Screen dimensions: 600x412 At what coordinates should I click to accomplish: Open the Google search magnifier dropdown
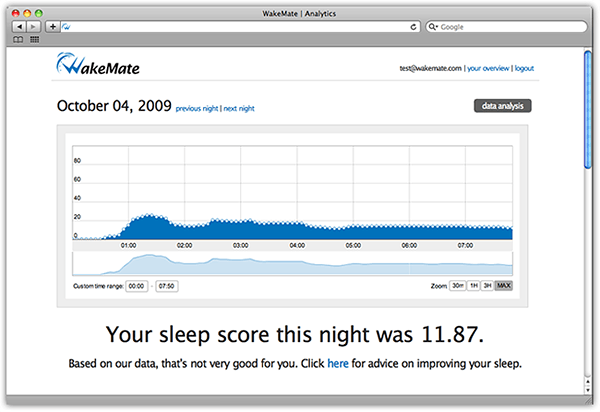pos(433,27)
